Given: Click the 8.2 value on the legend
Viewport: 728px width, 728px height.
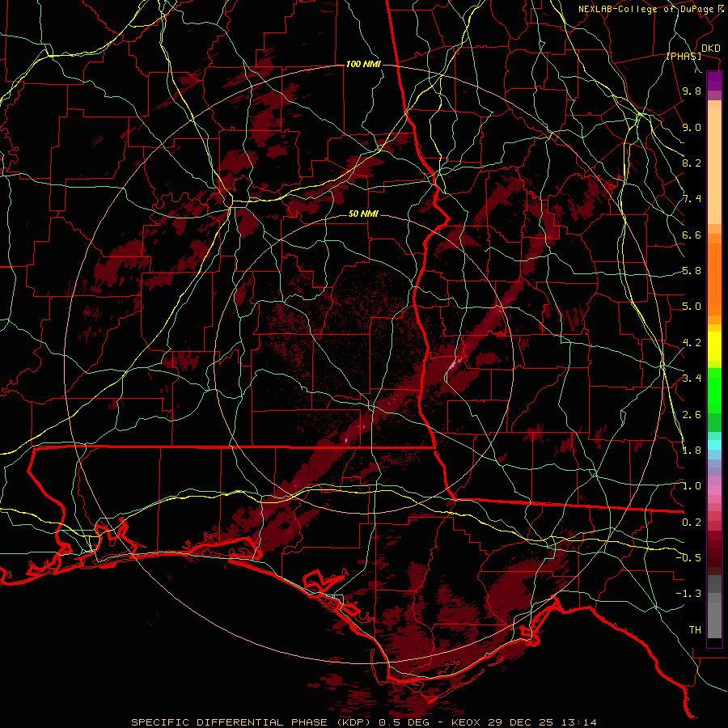Looking at the screenshot, I should (692, 163).
